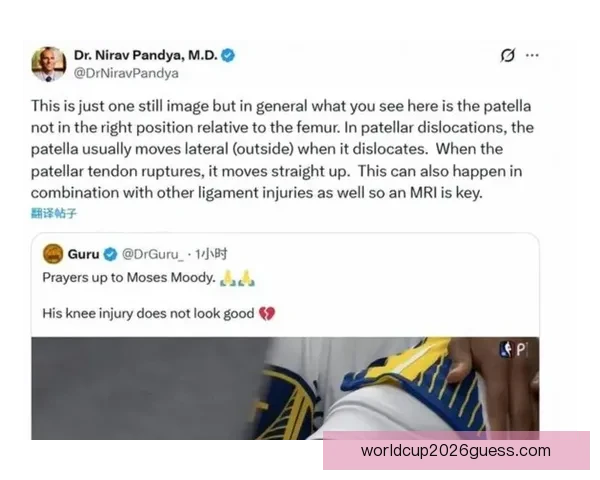600x480 pixels.
Task: Open the Dr. Nirav Pandya, M.D. display name
Action: [146, 56]
